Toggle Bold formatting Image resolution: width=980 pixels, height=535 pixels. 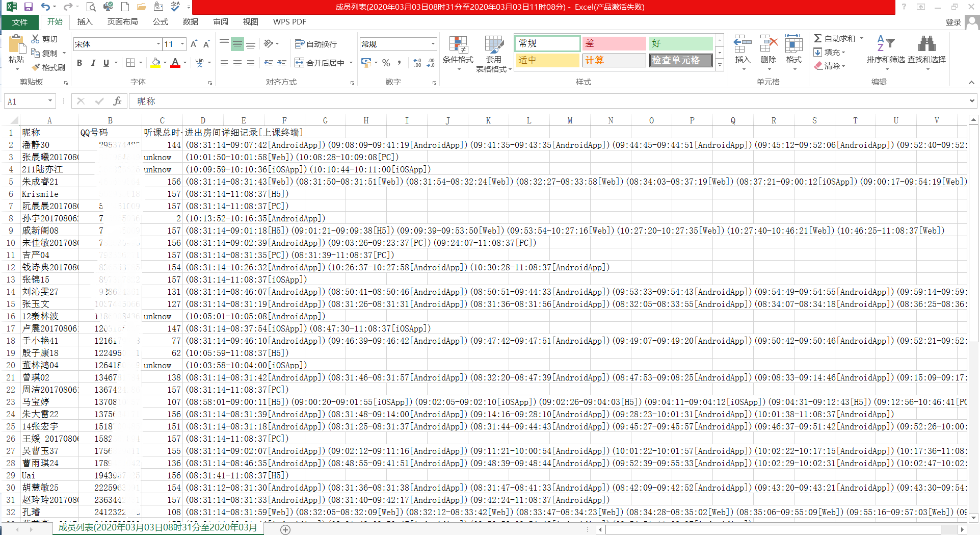[x=80, y=63]
